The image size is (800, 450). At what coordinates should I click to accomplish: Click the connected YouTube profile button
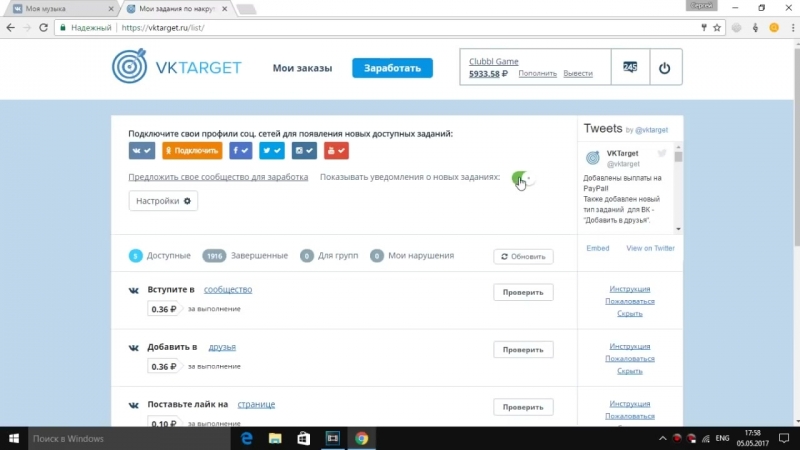336,151
